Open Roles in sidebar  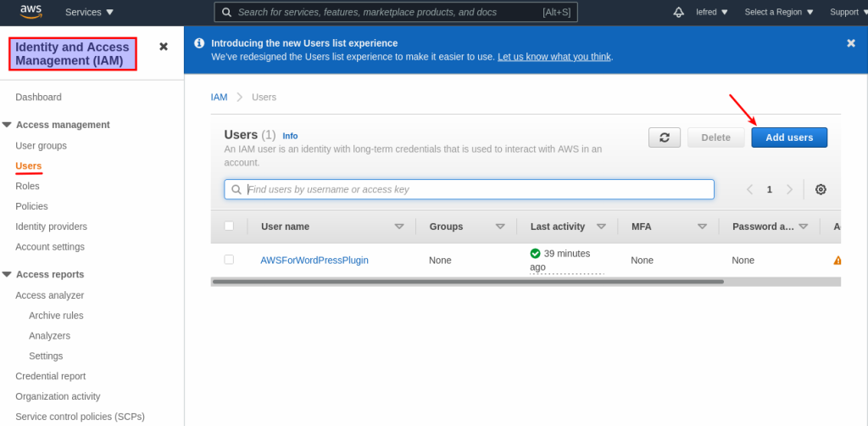27,186
